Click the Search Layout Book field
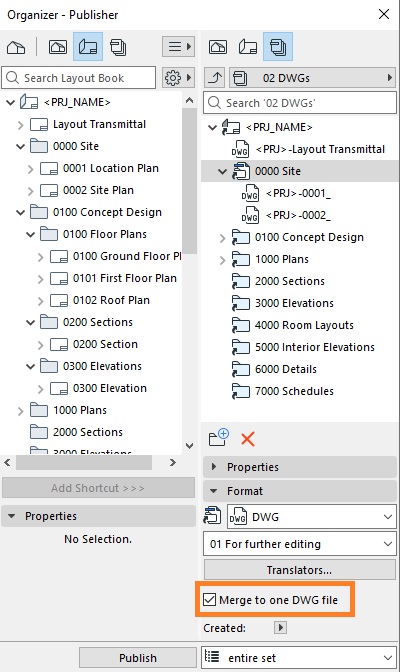Image resolution: width=400 pixels, height=672 pixels. pos(79,78)
